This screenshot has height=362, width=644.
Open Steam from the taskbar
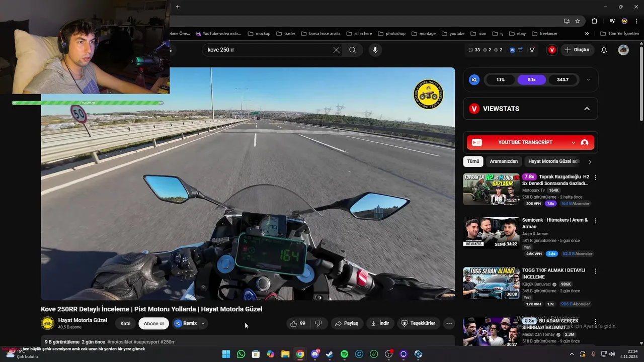click(330, 354)
